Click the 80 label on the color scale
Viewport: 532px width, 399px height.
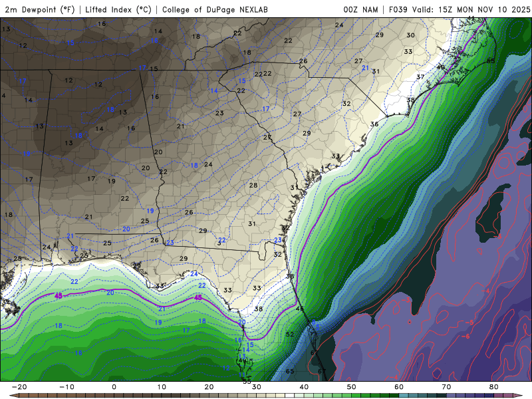coord(494,387)
